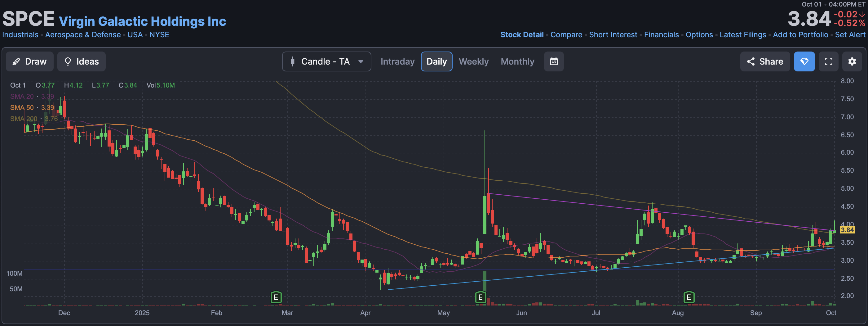868x326 pixels.
Task: Click the 3.84 last price in header
Action: 809,19
